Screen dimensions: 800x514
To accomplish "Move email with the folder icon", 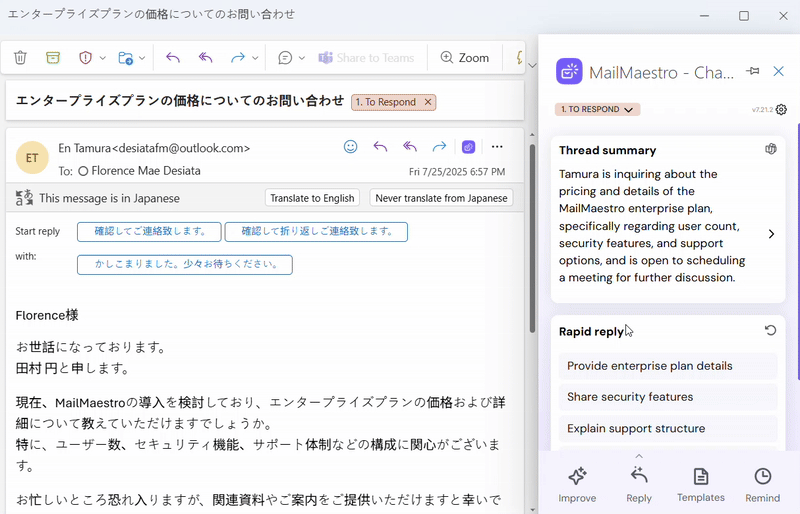I will point(126,58).
